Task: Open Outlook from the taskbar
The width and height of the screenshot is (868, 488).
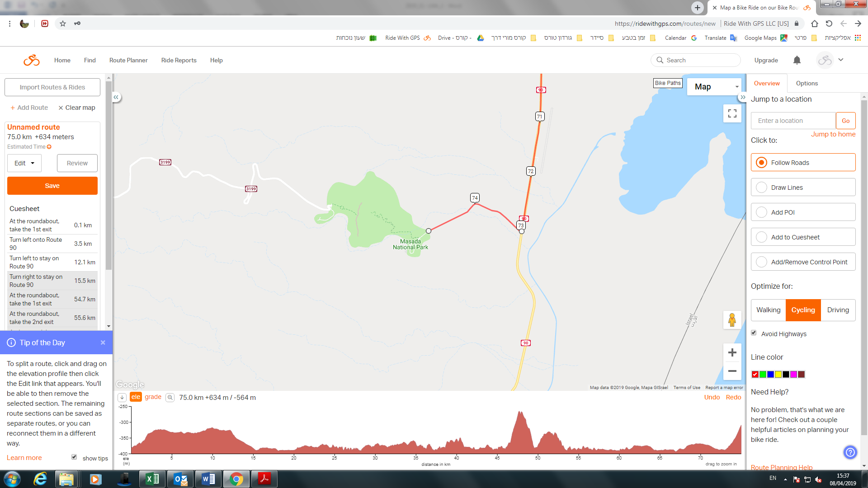Action: 180,479
